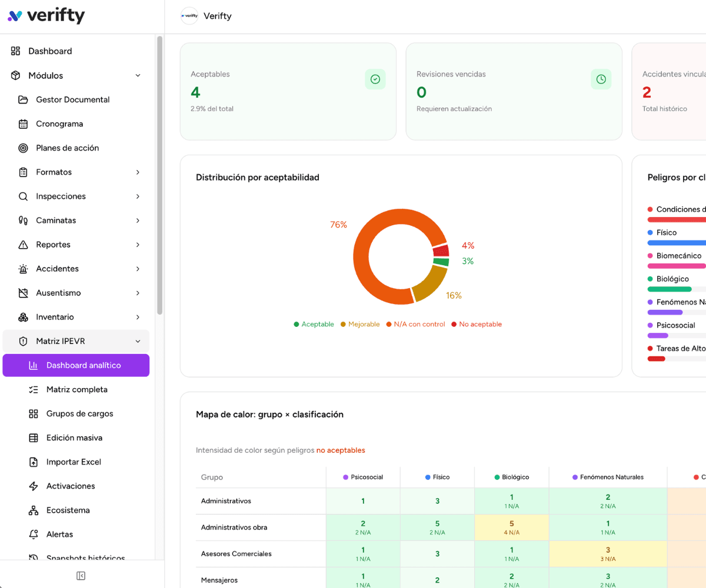This screenshot has width=706, height=588.
Task: Toggle the Mejorable legend item
Action: [x=360, y=324]
